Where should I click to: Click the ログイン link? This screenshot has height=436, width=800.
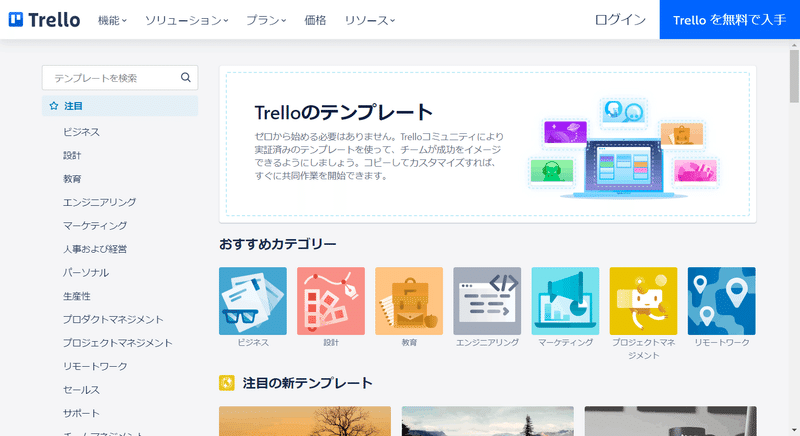pyautogui.click(x=620, y=20)
